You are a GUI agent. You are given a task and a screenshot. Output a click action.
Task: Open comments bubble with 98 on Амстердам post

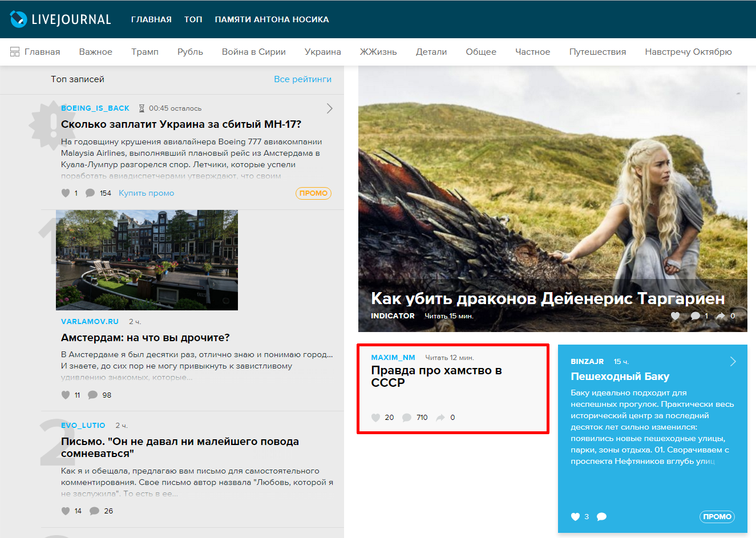click(92, 395)
